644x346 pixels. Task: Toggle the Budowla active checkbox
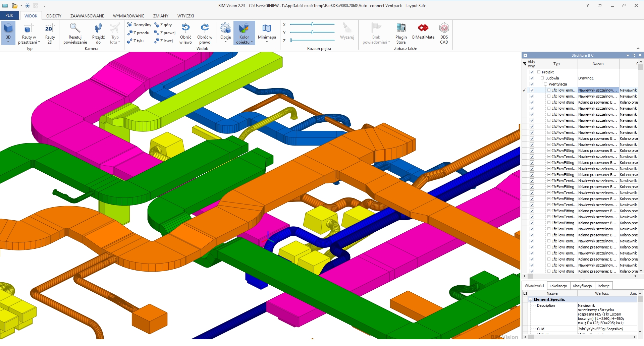point(532,78)
